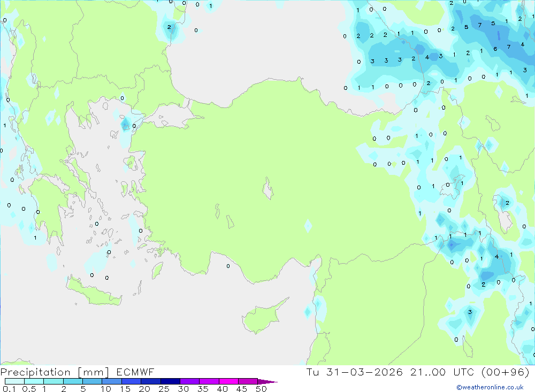Click the legend label "50"
535x392 pixels.
pyautogui.click(x=262, y=389)
